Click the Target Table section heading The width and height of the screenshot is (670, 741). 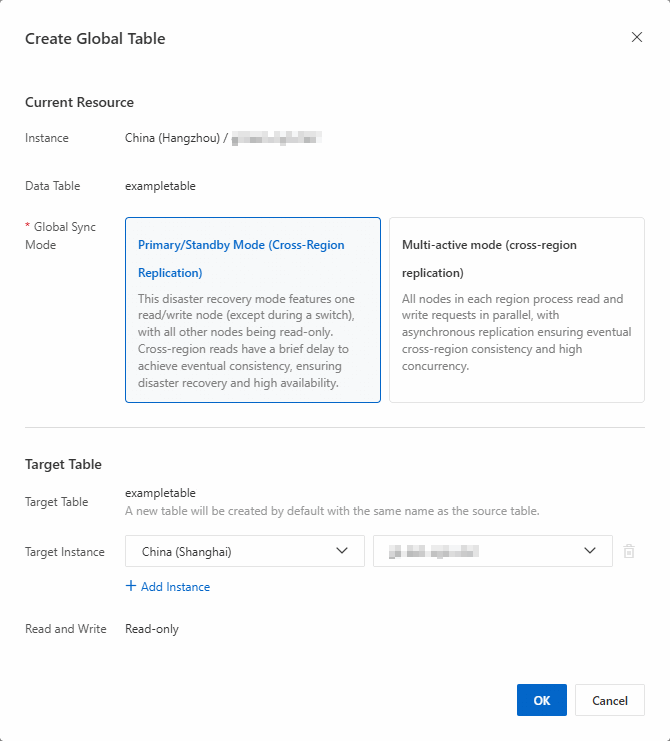[x=63, y=464]
